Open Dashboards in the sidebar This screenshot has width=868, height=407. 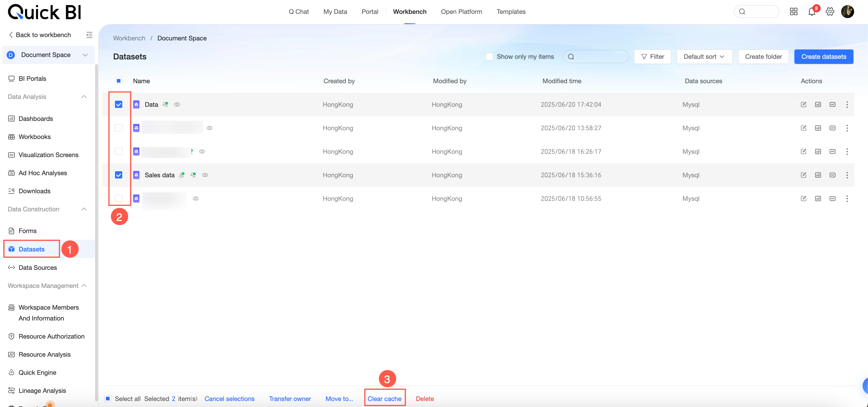tap(36, 118)
